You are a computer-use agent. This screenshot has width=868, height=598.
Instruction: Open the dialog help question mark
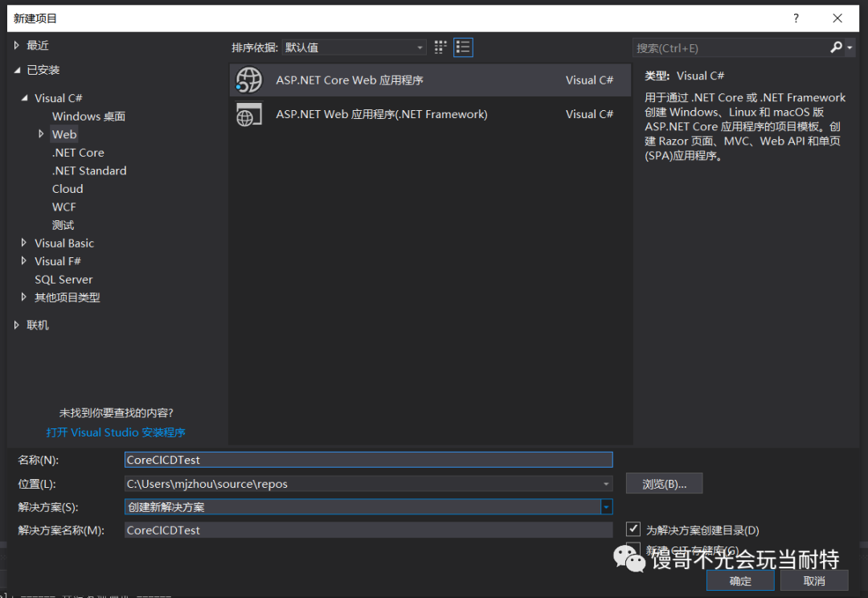796,18
